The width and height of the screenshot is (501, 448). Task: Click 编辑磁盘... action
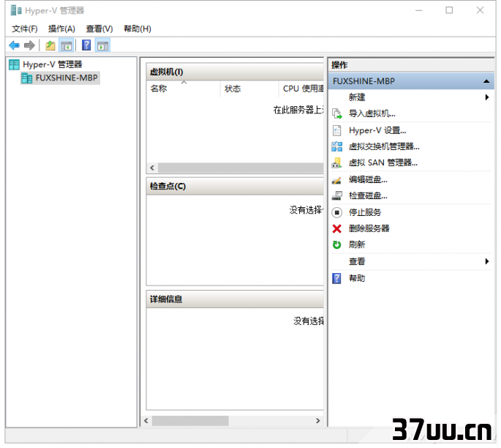[368, 179]
